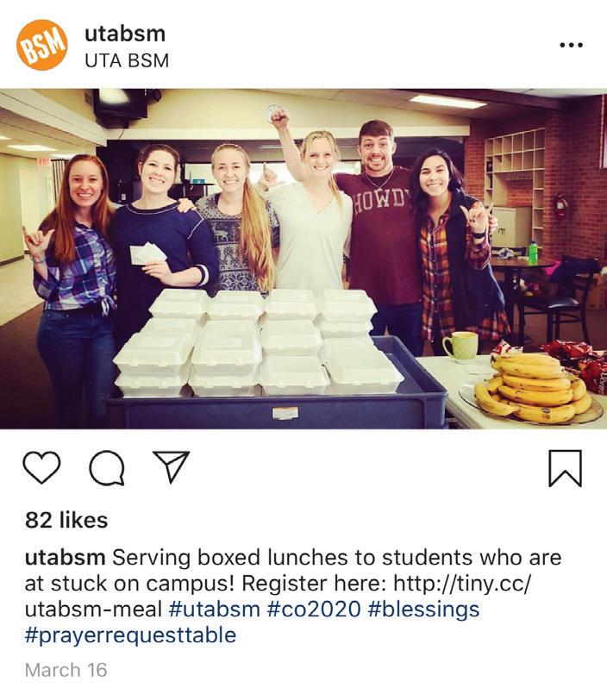Open the #prayerrequesttable hashtag
The image size is (607, 700).
tap(130, 635)
